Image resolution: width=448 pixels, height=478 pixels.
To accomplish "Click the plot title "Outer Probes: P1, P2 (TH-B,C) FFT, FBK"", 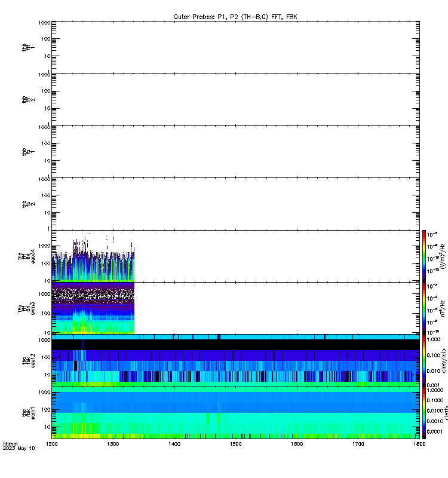I will click(x=235, y=17).
